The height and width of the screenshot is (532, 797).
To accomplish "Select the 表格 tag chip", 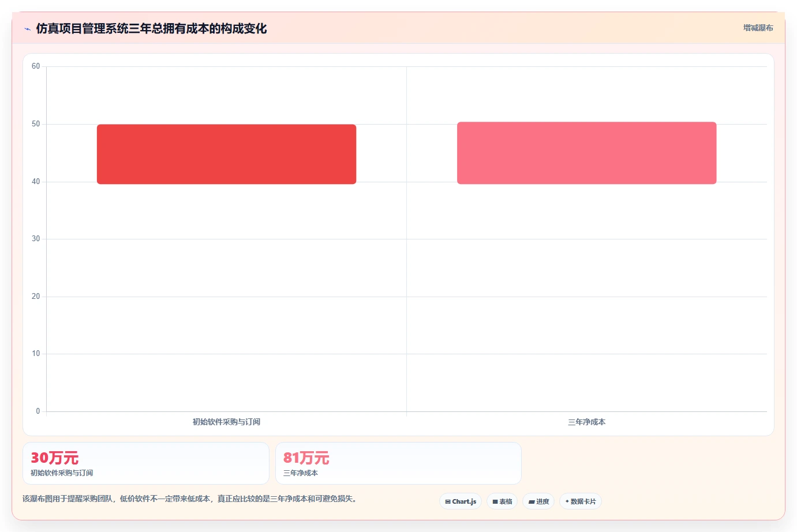I will click(502, 501).
